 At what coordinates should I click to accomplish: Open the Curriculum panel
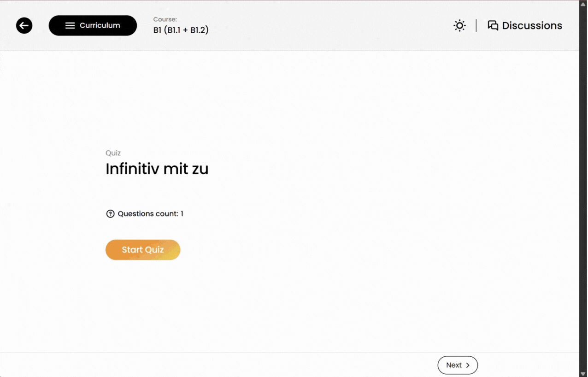(x=93, y=25)
